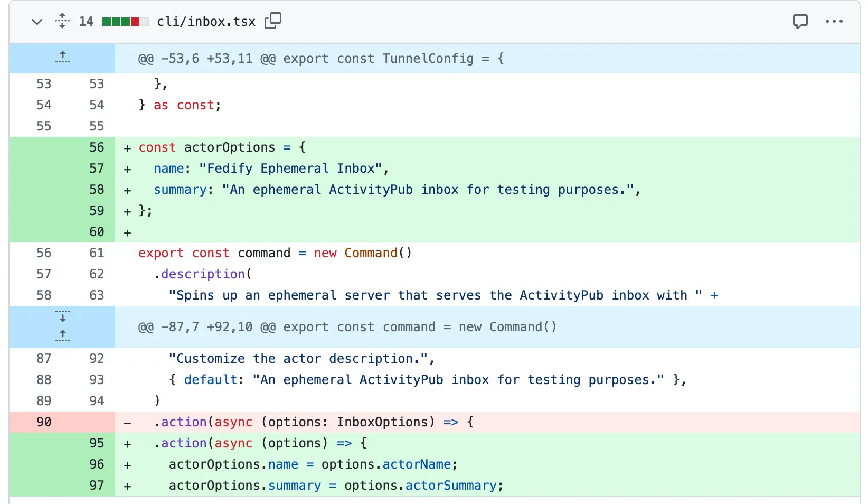Click new line number 97
This screenshot has height=504, width=868.
coord(97,486)
